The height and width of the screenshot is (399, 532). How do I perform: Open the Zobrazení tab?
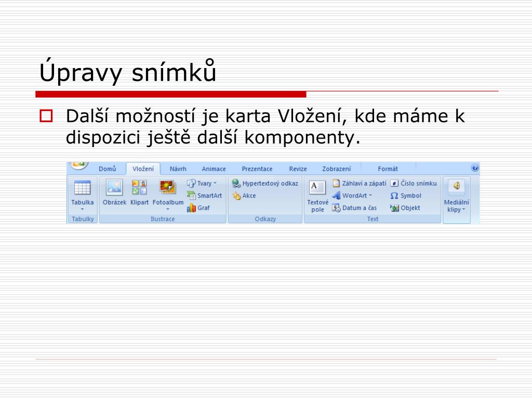(336, 169)
